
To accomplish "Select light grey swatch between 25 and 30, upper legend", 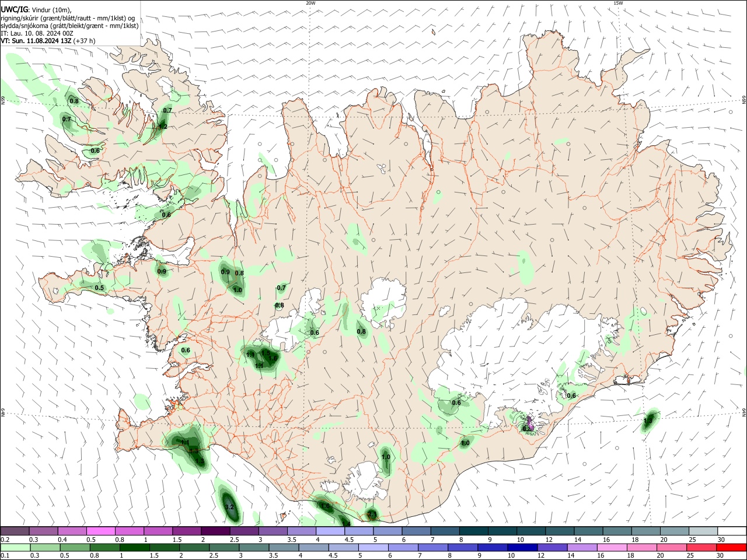I will (x=702, y=531).
